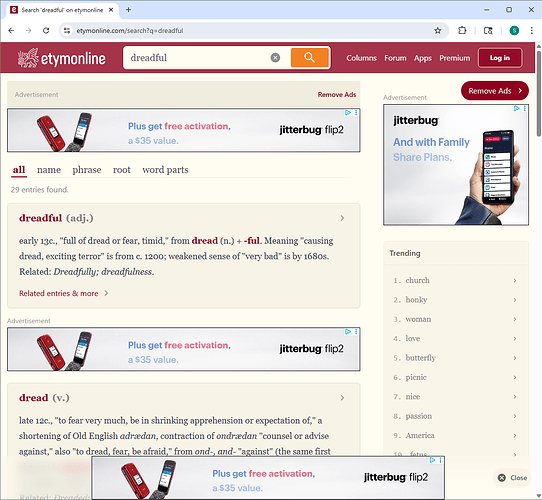Image resolution: width=542 pixels, height=500 pixels.
Task: Click the Log in button
Action: pyautogui.click(x=500, y=58)
